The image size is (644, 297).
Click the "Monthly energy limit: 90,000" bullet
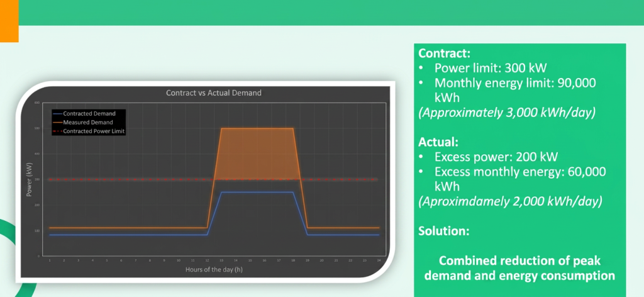[x=515, y=83]
